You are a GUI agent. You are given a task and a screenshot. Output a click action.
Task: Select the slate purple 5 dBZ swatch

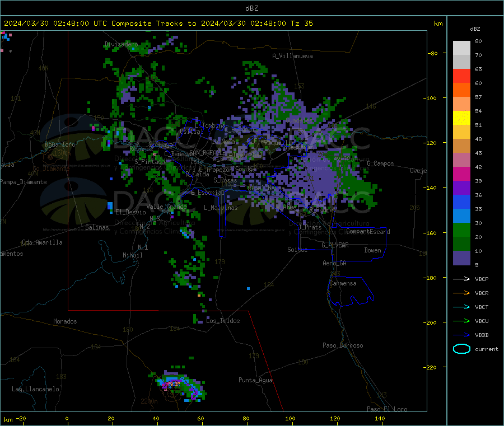(x=461, y=258)
